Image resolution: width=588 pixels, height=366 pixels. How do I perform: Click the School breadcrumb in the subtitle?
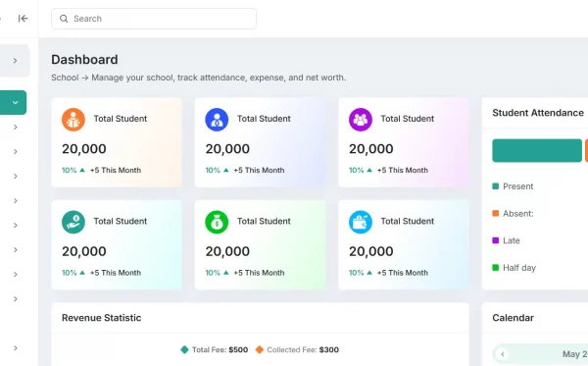tap(65, 78)
